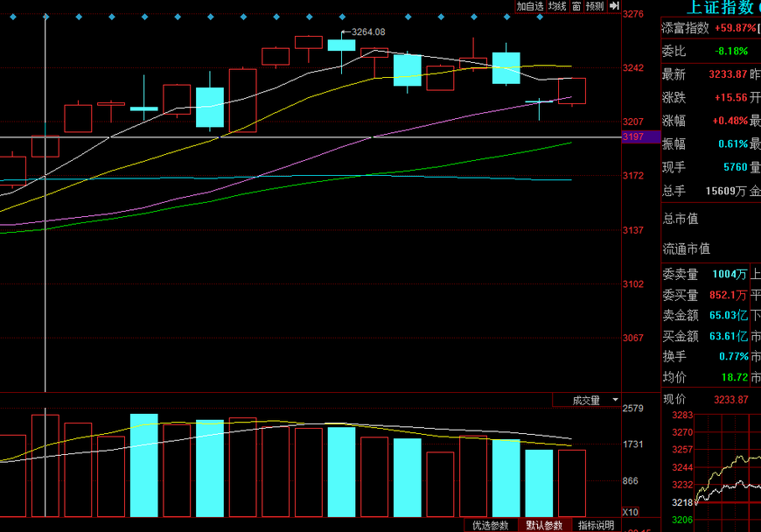The height and width of the screenshot is (532, 761).
Task: Select the 默认参数 tab
Action: pyautogui.click(x=543, y=525)
